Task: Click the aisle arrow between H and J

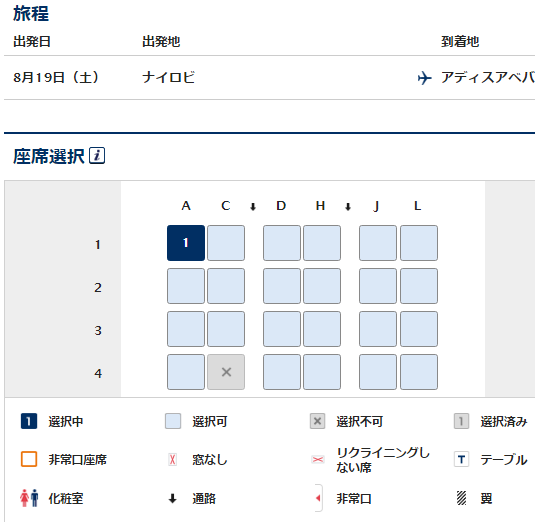Action: 348,206
